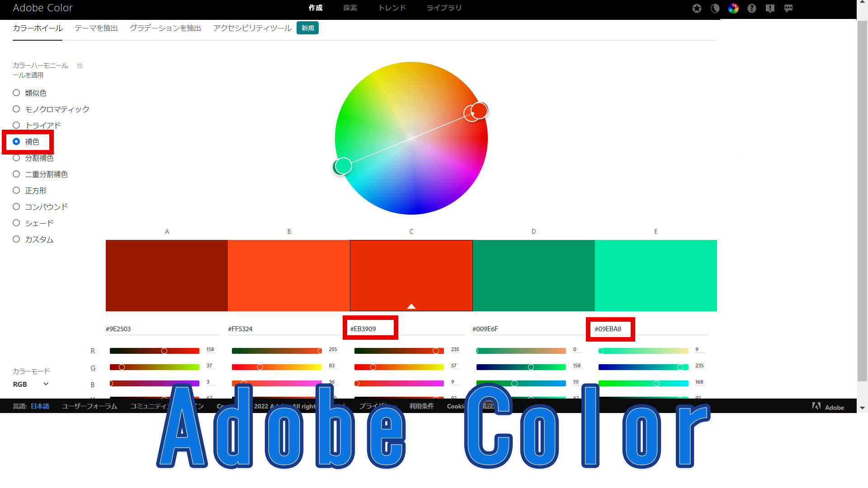Select the カスタム harmony rule
Image resolution: width=868 pixels, height=488 pixels.
pyautogui.click(x=33, y=239)
